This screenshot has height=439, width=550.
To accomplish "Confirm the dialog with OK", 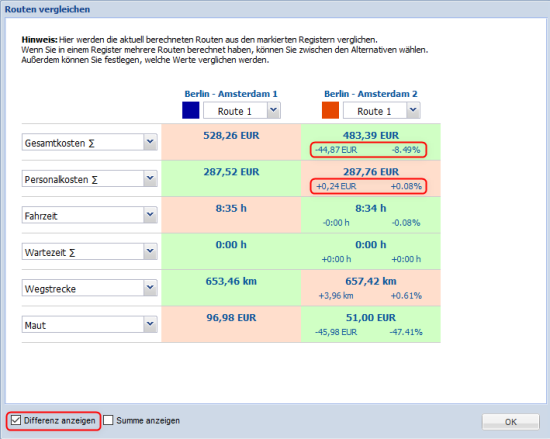I will [x=510, y=422].
